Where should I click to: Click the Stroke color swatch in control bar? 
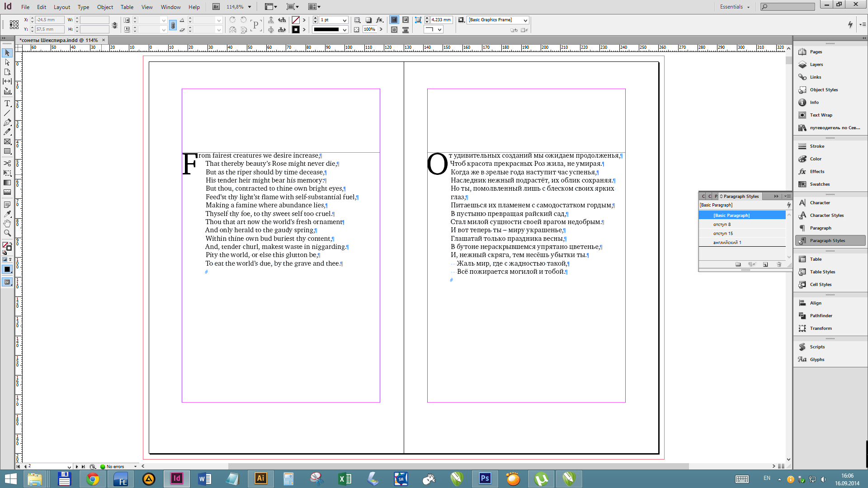click(x=296, y=30)
